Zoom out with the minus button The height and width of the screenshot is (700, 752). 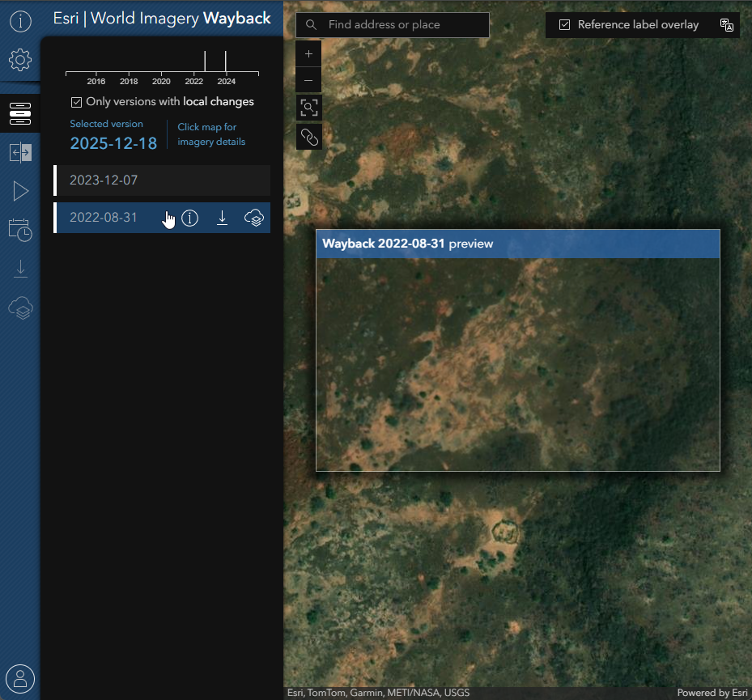point(308,80)
